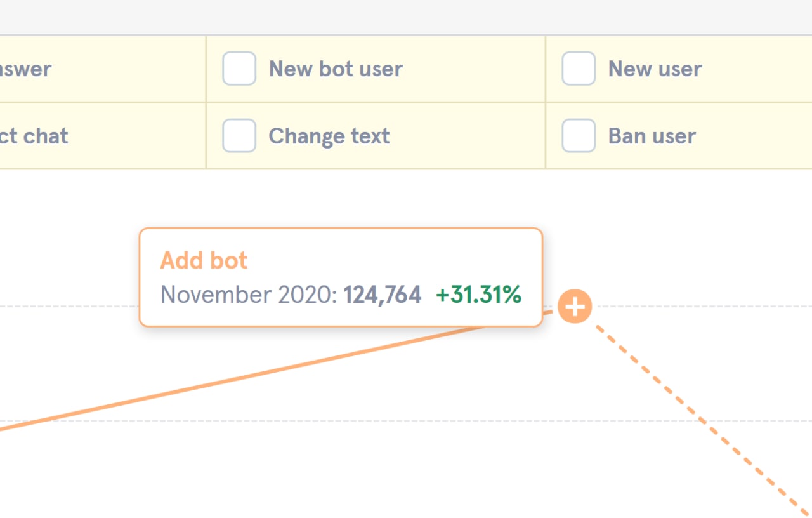The image size is (812, 518).
Task: Click the Ban user label text
Action: [652, 136]
